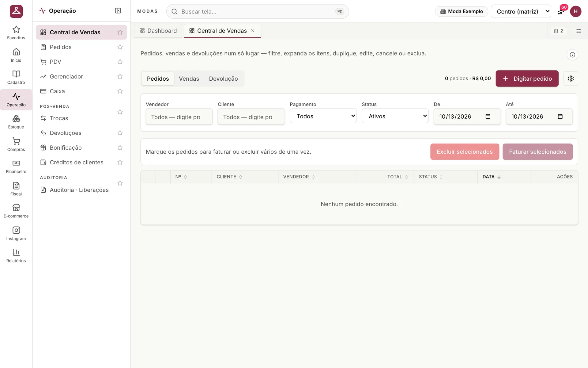The width and height of the screenshot is (588, 368).
Task: Open the Financeiro module icon
Action: tap(16, 167)
